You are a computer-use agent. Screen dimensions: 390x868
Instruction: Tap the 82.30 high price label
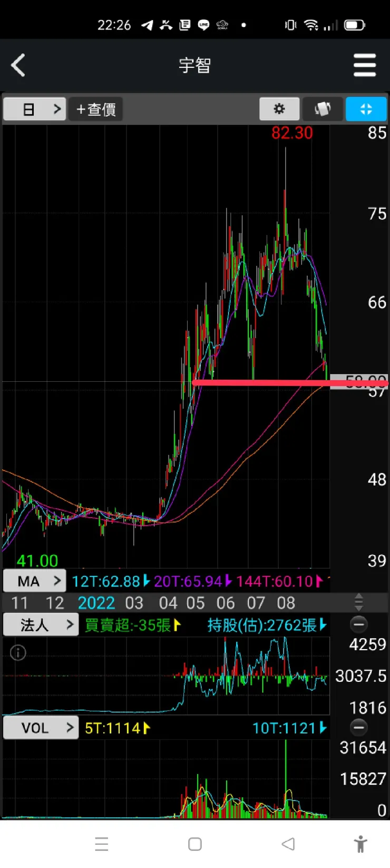click(x=292, y=133)
